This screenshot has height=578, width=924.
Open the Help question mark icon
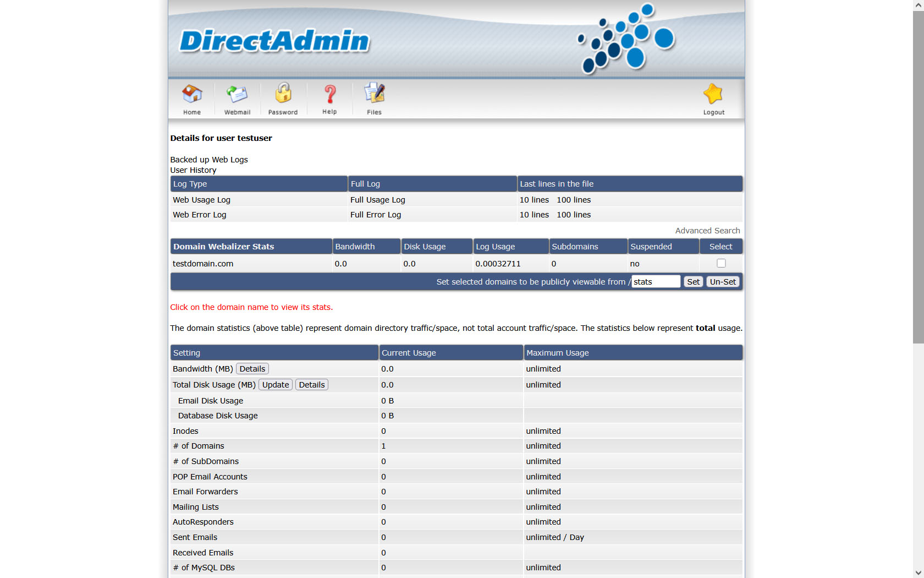click(x=329, y=94)
